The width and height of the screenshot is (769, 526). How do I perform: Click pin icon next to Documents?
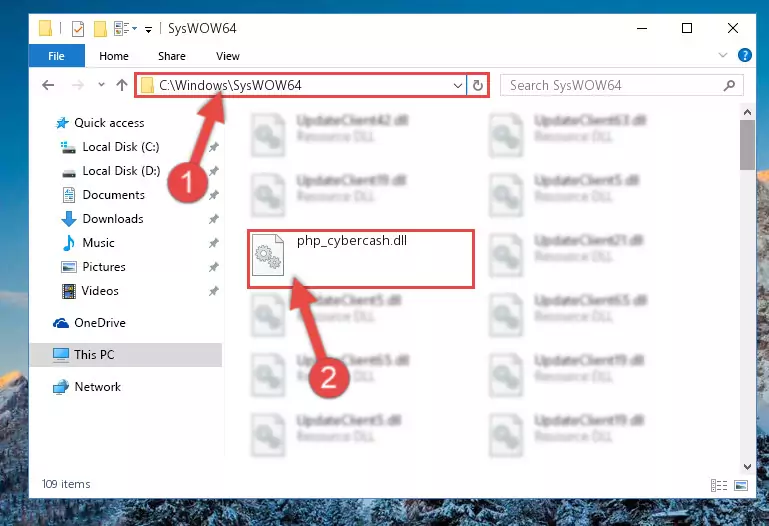click(213, 195)
